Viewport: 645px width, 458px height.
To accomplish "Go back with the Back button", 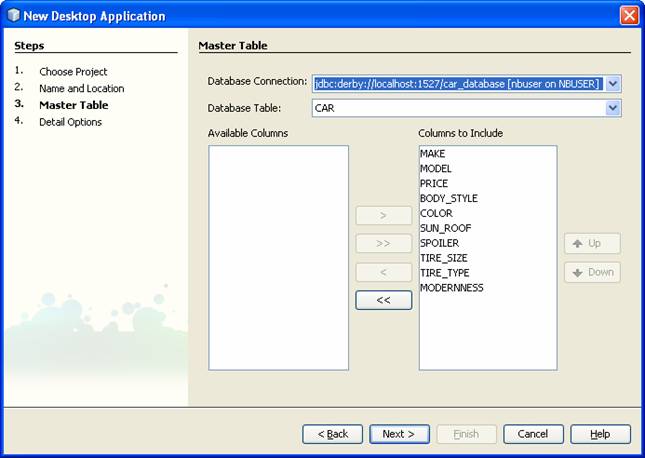I will tap(332, 434).
